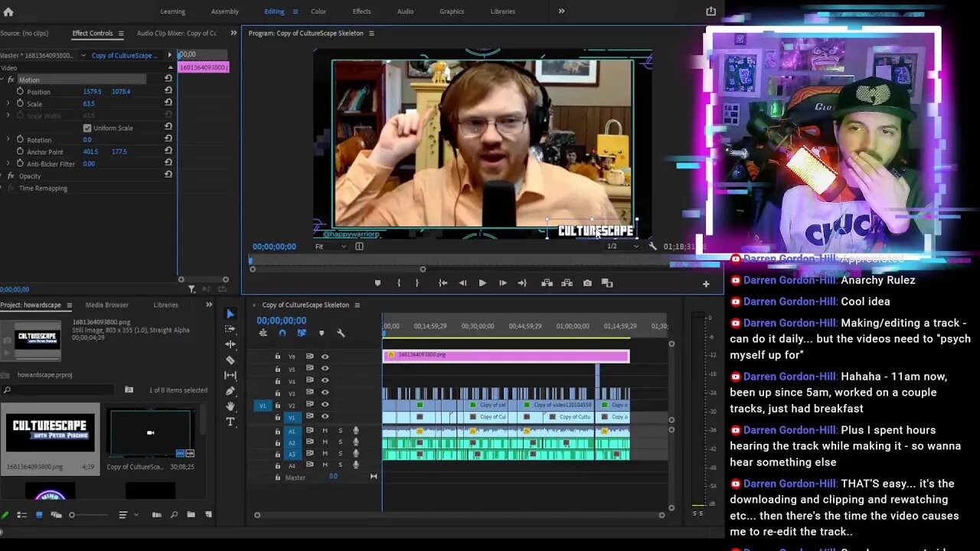980x551 pixels.
Task: Click Mark Out button
Action: click(417, 283)
